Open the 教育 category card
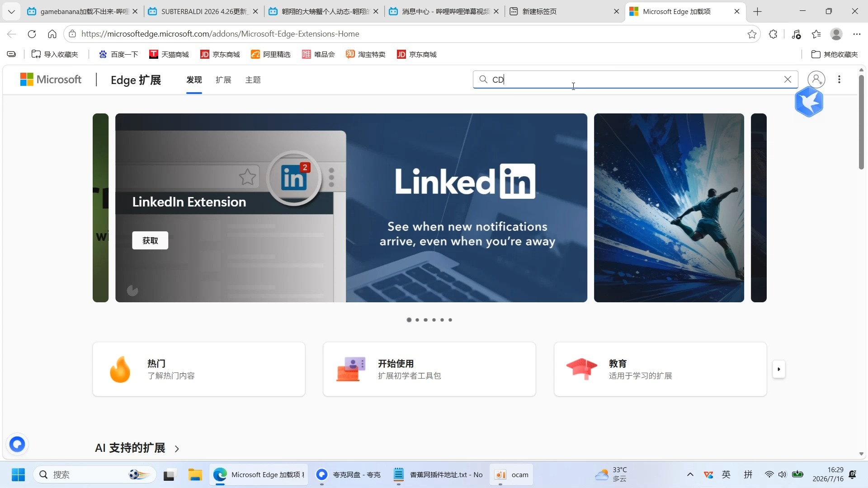Image resolution: width=868 pixels, height=488 pixels. tap(660, 369)
